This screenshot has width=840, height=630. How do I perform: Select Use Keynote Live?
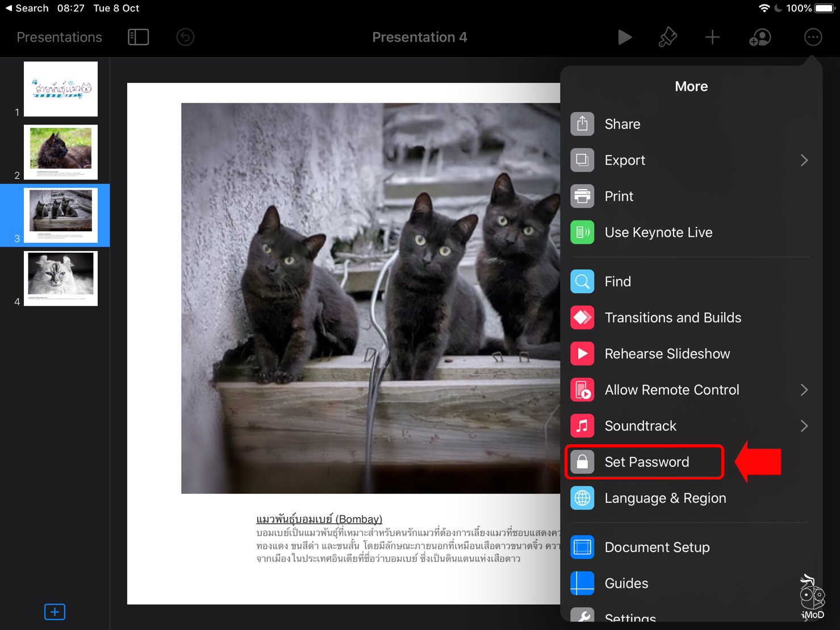pyautogui.click(x=658, y=232)
